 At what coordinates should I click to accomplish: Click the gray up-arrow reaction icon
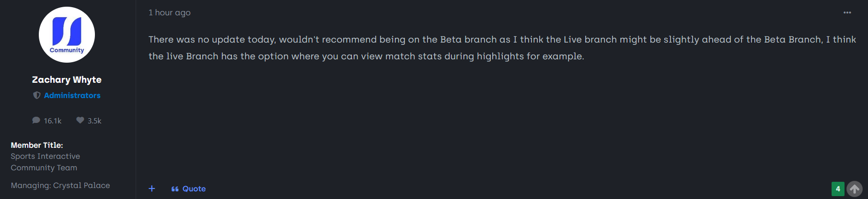855,189
